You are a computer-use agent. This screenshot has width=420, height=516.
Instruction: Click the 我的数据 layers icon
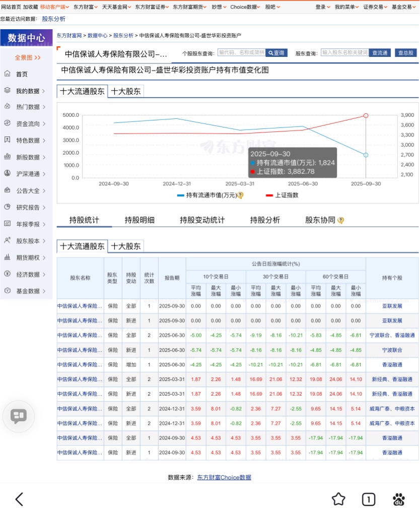tap(7, 90)
